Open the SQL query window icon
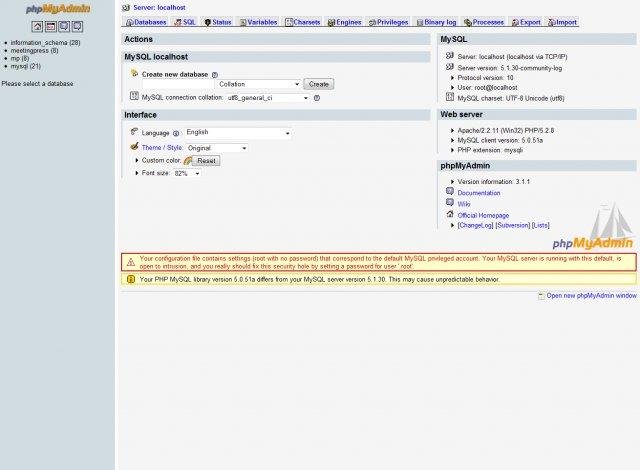The image size is (640, 470). (51, 27)
